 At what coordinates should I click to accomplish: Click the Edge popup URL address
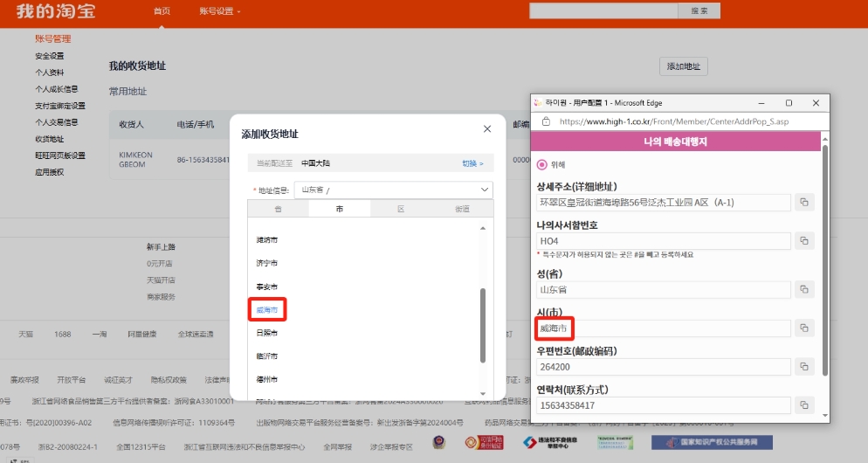[x=673, y=121]
